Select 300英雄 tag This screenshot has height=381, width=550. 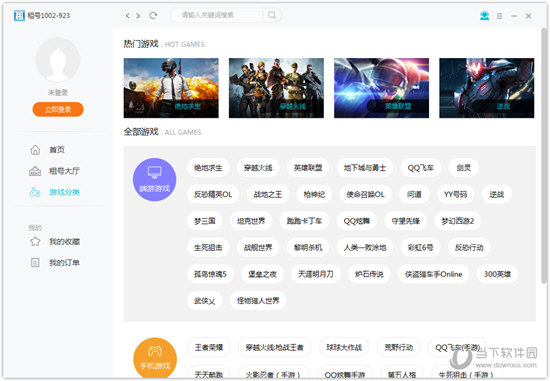[x=497, y=274]
